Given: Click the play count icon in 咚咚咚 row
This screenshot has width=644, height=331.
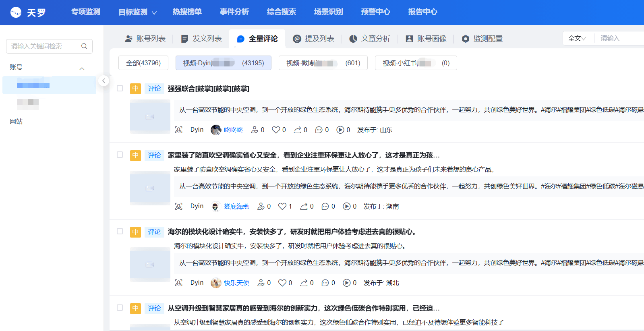Looking at the screenshot, I should click(340, 130).
